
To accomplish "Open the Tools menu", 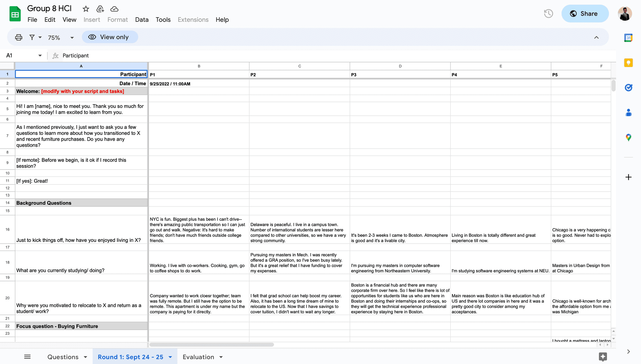I will point(163,20).
